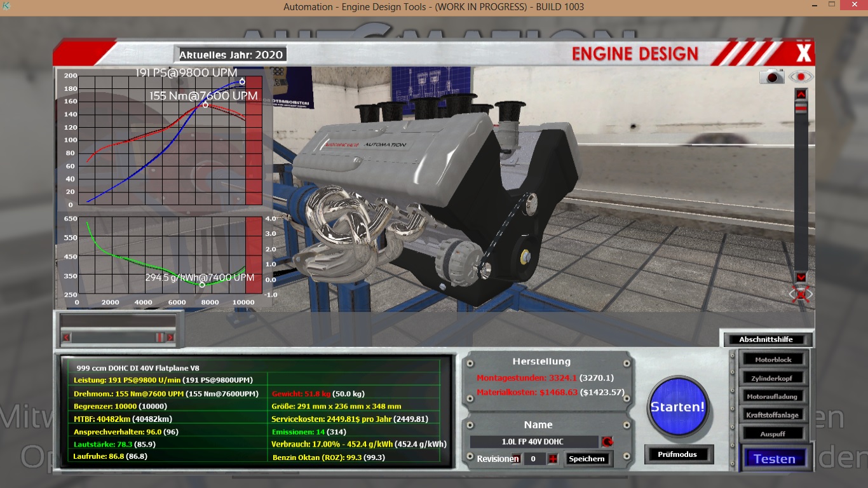Open the Kraftstoffanlage tab
This screenshot has width=868, height=488.
click(773, 415)
